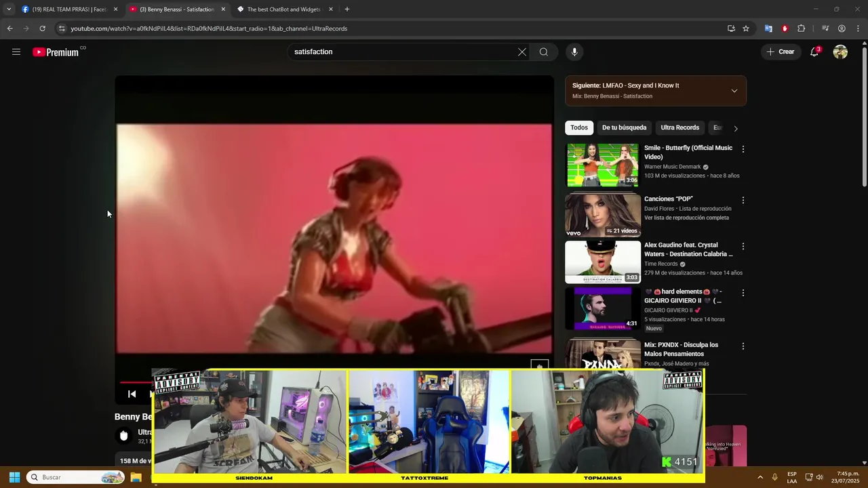The height and width of the screenshot is (488, 868).
Task: Click the Crear button
Action: [781, 52]
